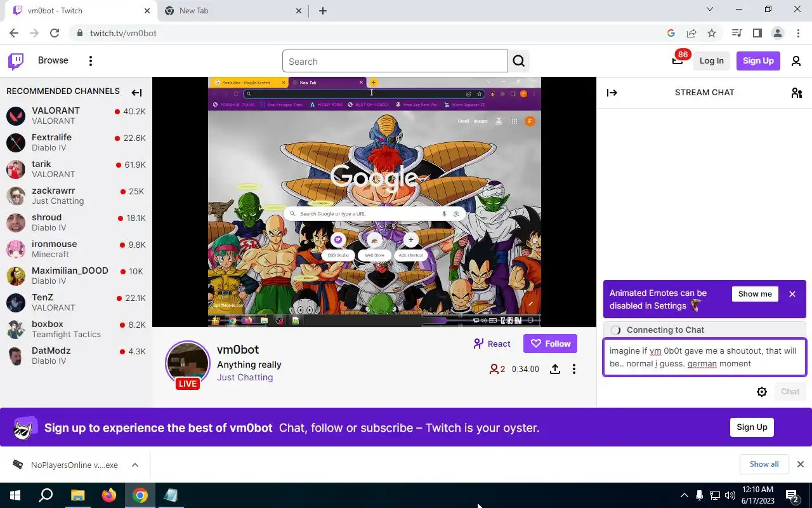812x508 pixels.
Task: Open tarik's channel
Action: (x=76, y=169)
